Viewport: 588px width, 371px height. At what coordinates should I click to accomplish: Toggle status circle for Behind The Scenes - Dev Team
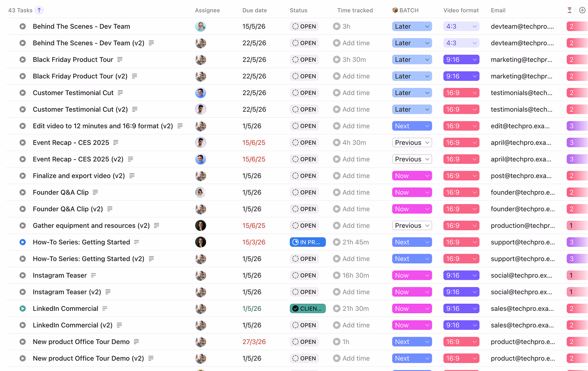(22, 26)
